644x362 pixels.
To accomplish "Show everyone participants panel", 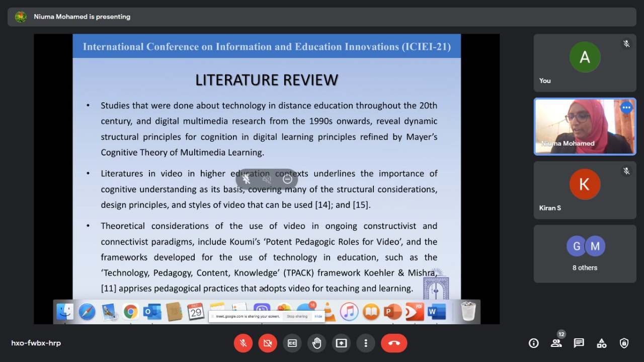I will coord(556,343).
